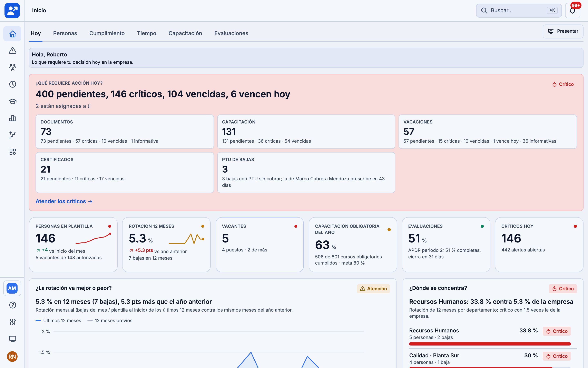588x368 pixels.
Task: Open the Capacitación obligatoria del año card
Action: pyautogui.click(x=353, y=245)
